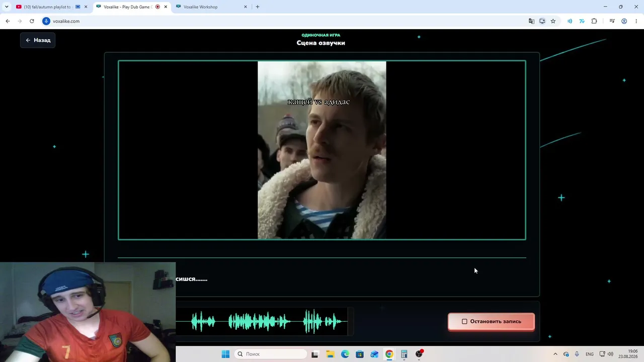This screenshot has width=644, height=362.
Task: Open a new browser tab
Action: (258, 7)
